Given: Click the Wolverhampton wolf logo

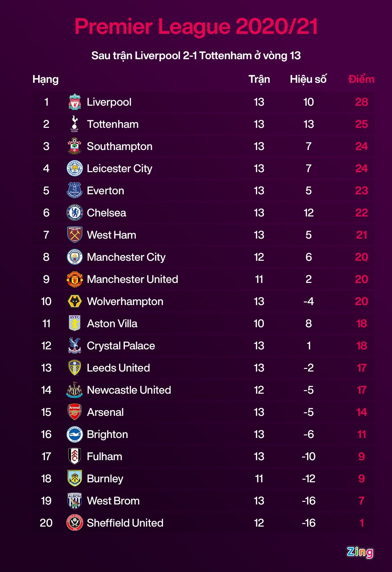Looking at the screenshot, I should tap(75, 301).
